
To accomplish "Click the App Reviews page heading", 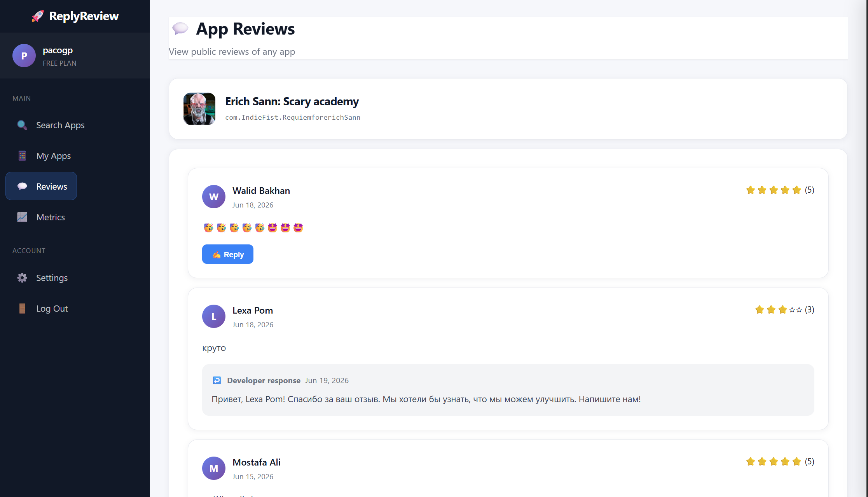I will pyautogui.click(x=245, y=29).
